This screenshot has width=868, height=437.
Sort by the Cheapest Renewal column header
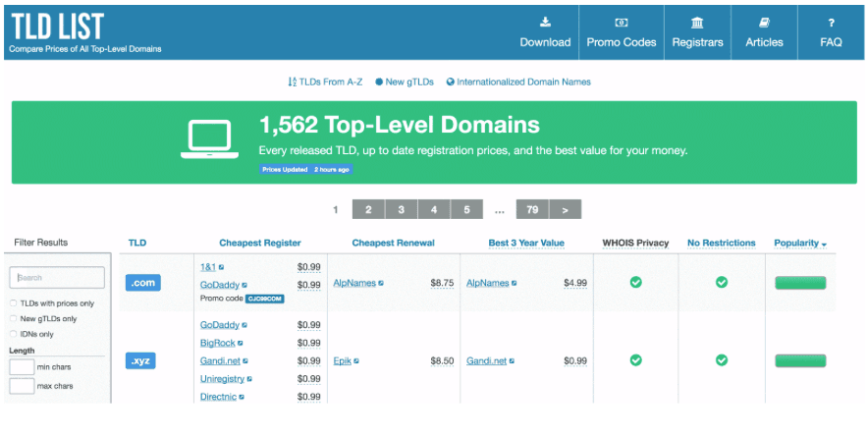393,243
